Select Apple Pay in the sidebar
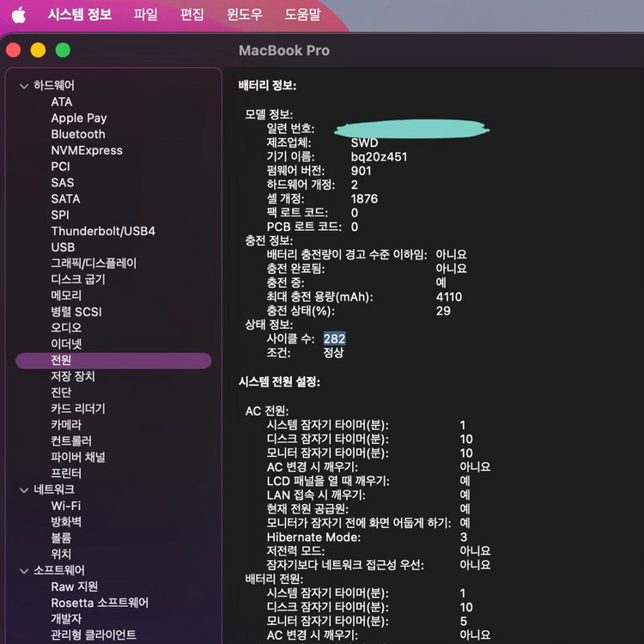This screenshot has width=644, height=644. [x=79, y=118]
